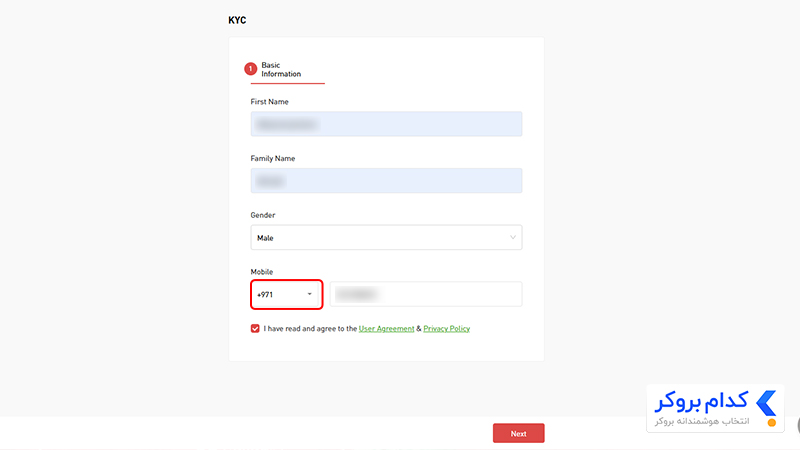Click the "First Name" label
This screenshot has width=800, height=450.
[x=269, y=102]
